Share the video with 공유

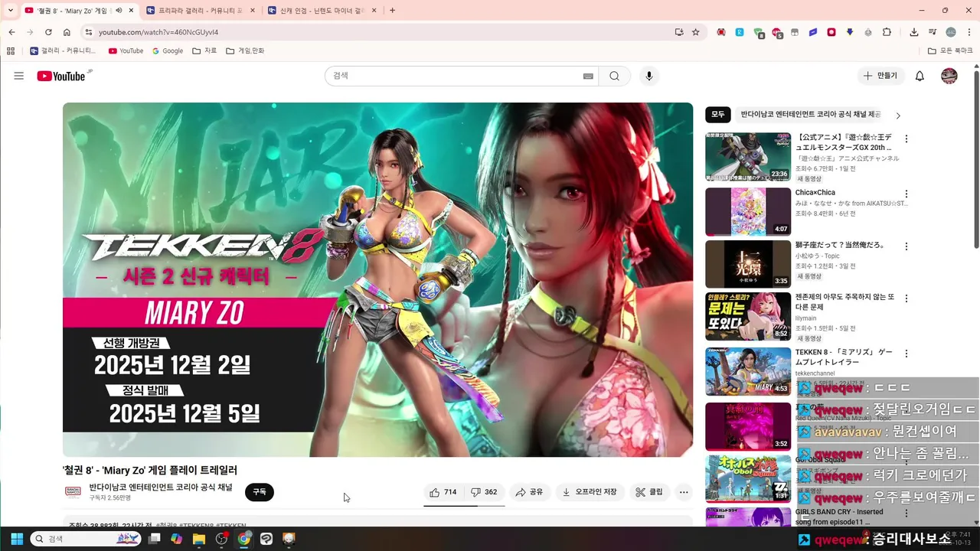coord(529,492)
